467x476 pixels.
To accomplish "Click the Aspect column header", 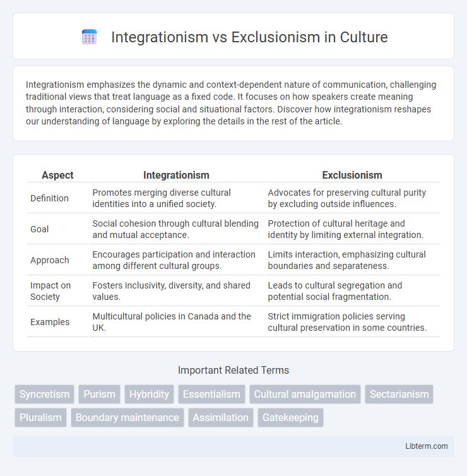I will [57, 175].
